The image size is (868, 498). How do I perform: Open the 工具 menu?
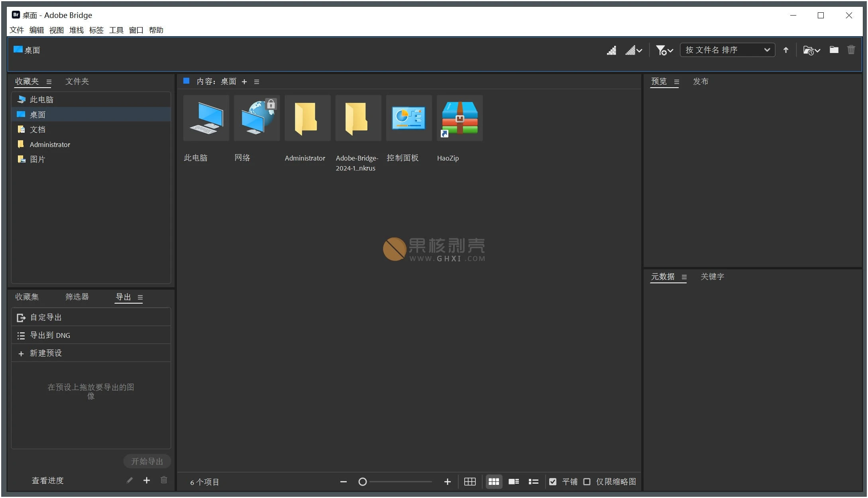pos(116,30)
